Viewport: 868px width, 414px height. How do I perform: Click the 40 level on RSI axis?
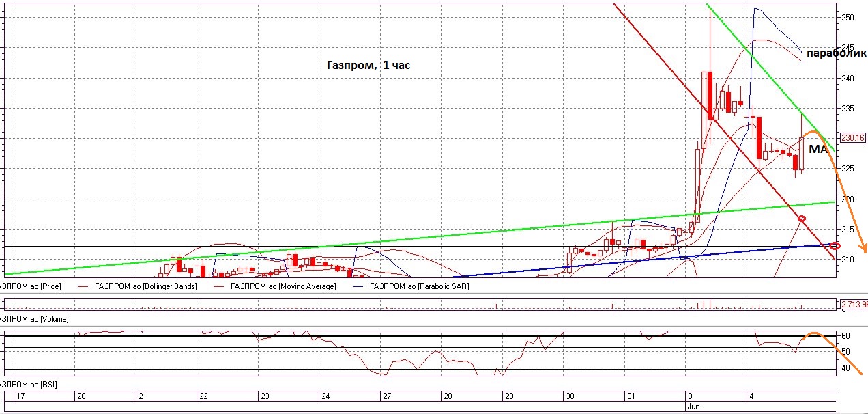tap(845, 368)
